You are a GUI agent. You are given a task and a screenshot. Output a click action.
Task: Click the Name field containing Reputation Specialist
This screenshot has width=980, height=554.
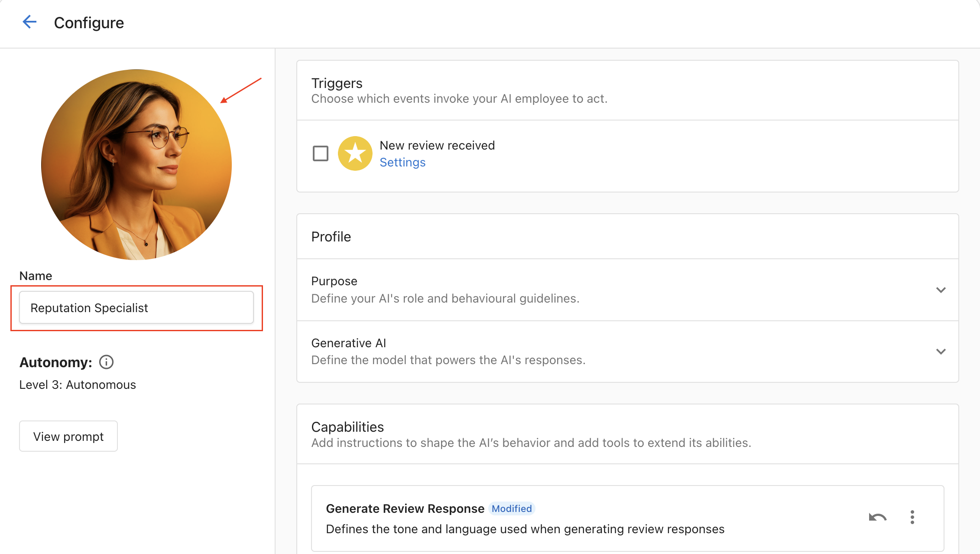[x=136, y=307]
